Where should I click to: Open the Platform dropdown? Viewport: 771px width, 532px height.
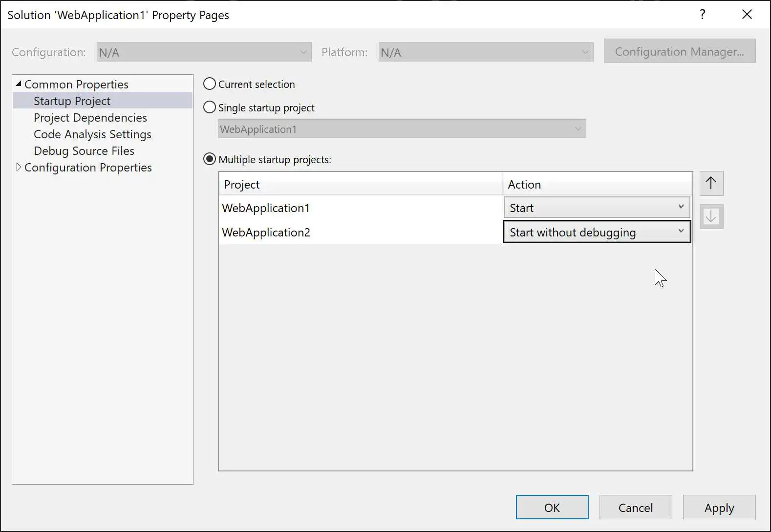(486, 52)
